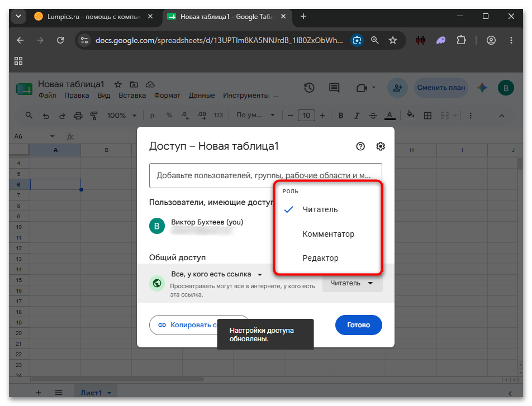Toggle strikethrough formatting
The height and width of the screenshot is (406, 532).
coord(373,116)
